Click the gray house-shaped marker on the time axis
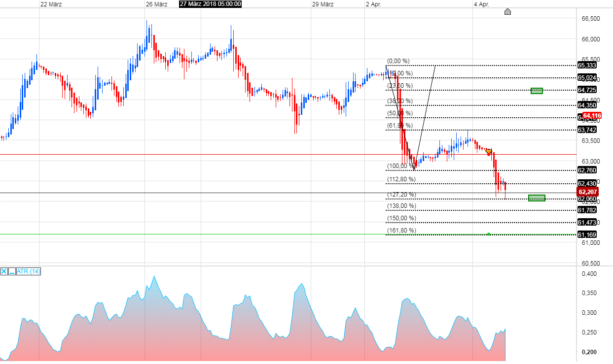The width and height of the screenshot is (613, 364). point(507,11)
